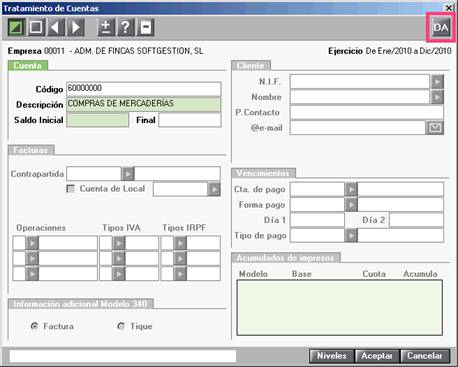
Task: Go to previous account with left arrow
Action: coord(56,27)
